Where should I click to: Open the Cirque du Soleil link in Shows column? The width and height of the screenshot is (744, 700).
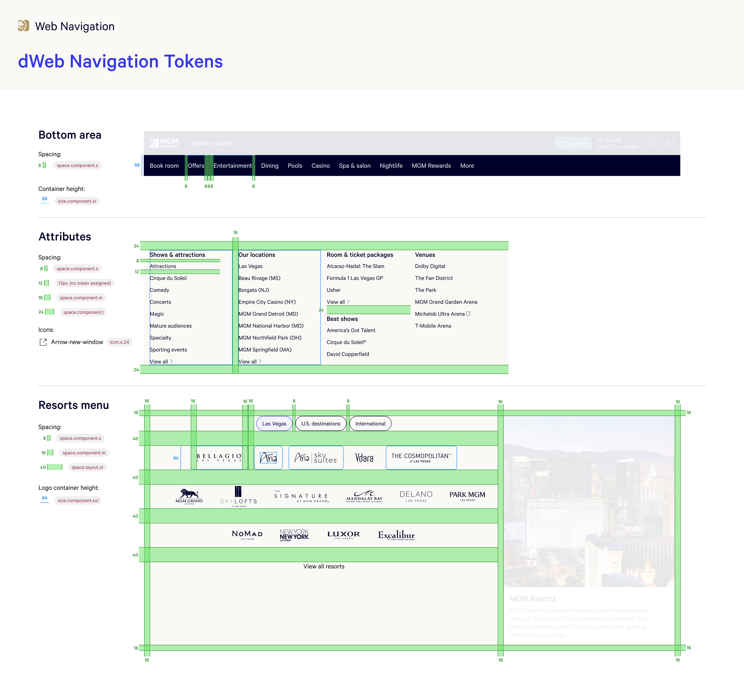[x=168, y=278]
